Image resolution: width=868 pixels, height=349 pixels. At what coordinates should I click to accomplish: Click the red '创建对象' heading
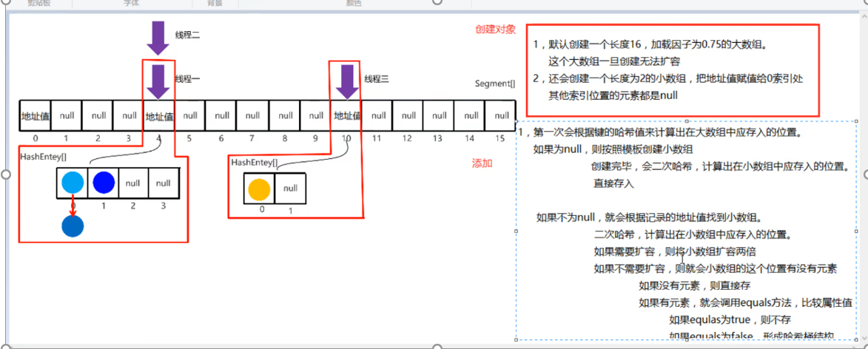(x=496, y=30)
